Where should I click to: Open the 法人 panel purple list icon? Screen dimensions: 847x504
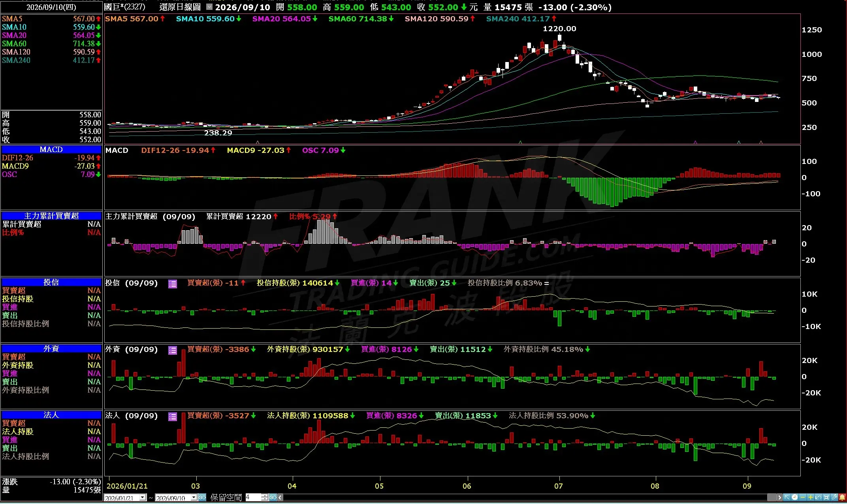click(173, 416)
